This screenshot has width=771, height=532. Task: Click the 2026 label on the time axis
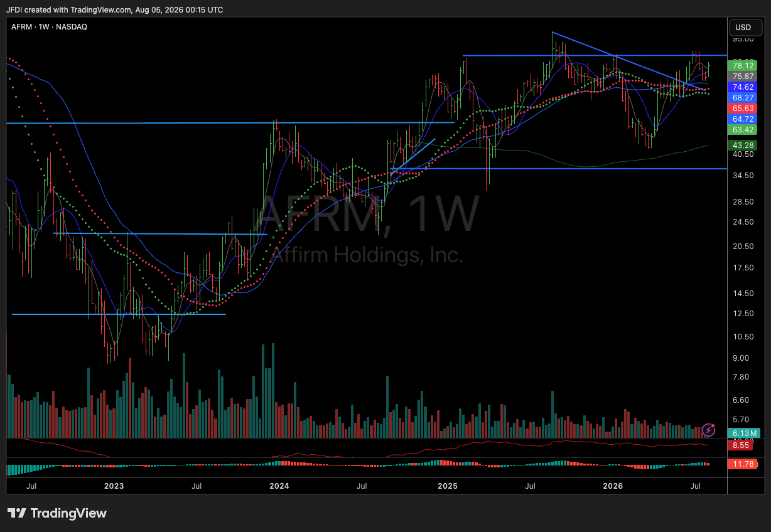[x=613, y=486]
